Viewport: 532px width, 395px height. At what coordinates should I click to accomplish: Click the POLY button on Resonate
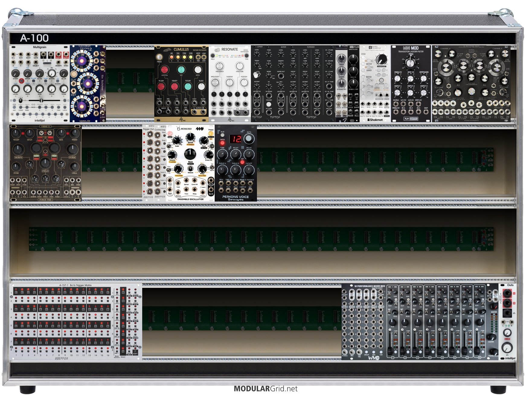213,56
